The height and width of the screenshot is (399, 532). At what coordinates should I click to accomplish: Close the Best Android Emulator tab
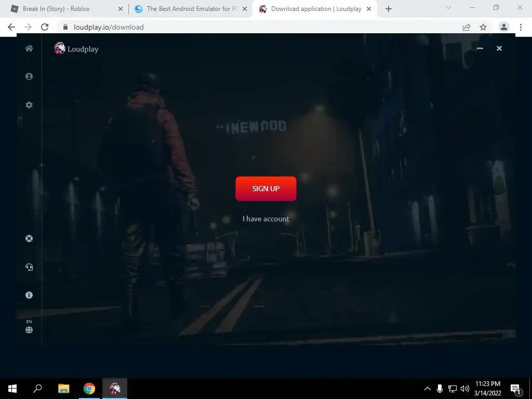tap(245, 9)
